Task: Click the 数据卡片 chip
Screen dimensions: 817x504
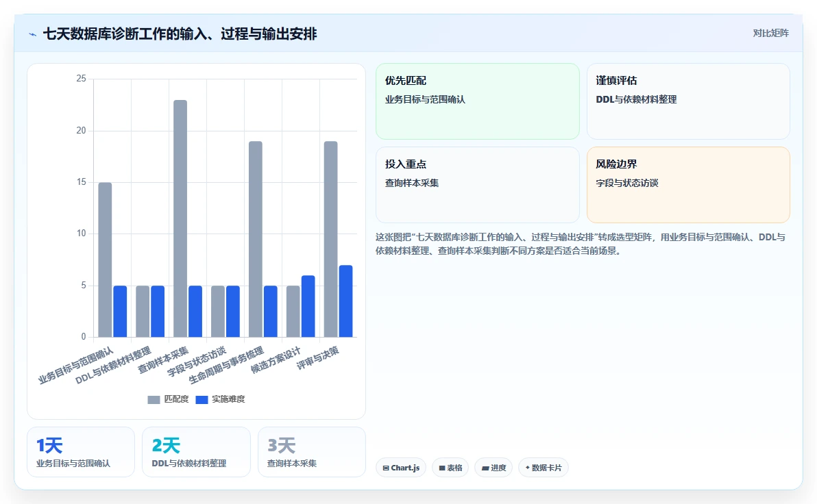Action: coord(543,468)
